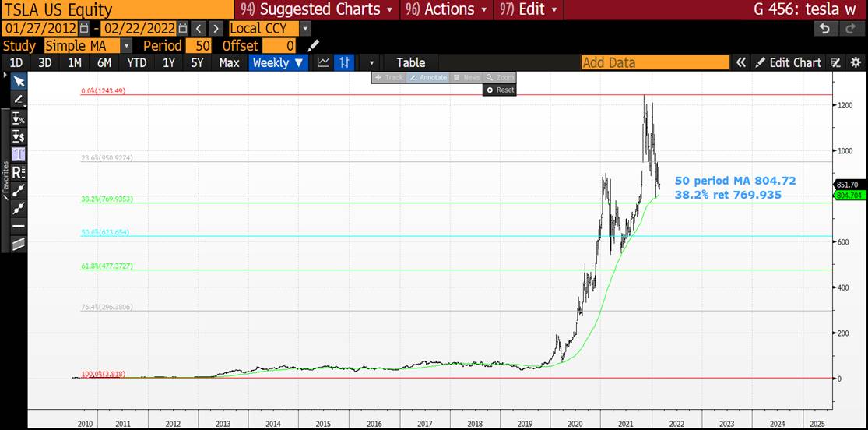Select the 0.0% (1243.49) Fibonacci label
The height and width of the screenshot is (430, 868).
click(x=103, y=91)
